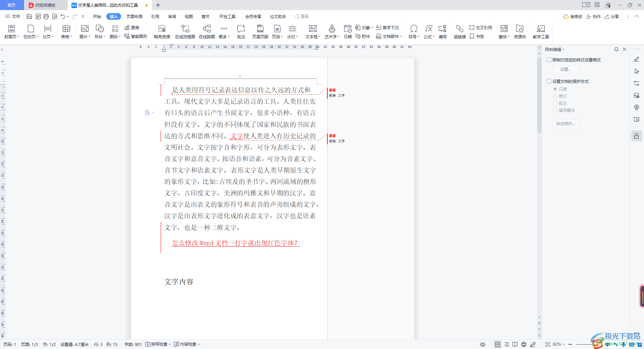
Task: Click the new tab plus button
Action: [158, 5]
